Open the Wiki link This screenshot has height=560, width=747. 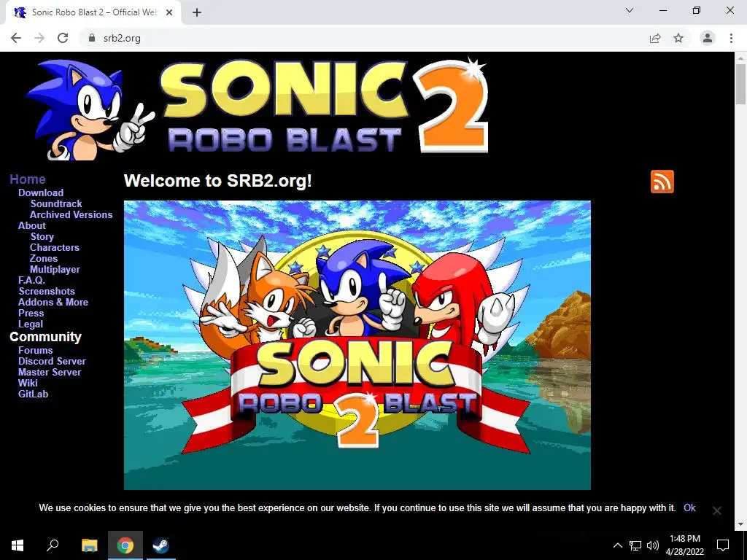28,384
